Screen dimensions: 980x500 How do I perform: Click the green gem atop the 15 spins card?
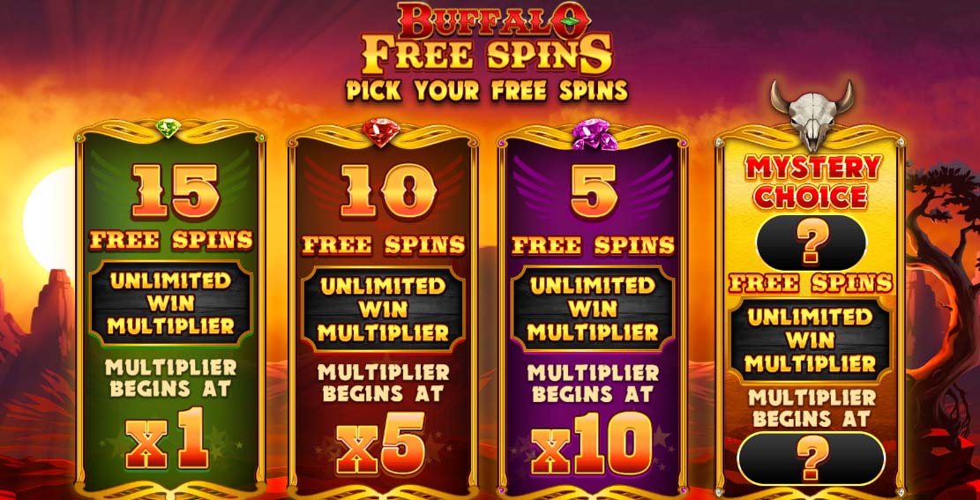(168, 128)
